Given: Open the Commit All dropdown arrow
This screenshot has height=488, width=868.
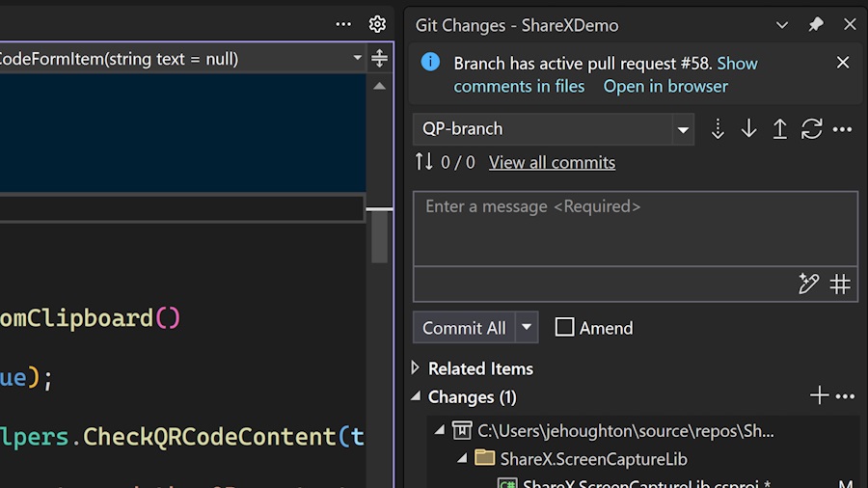Looking at the screenshot, I should pos(527,328).
